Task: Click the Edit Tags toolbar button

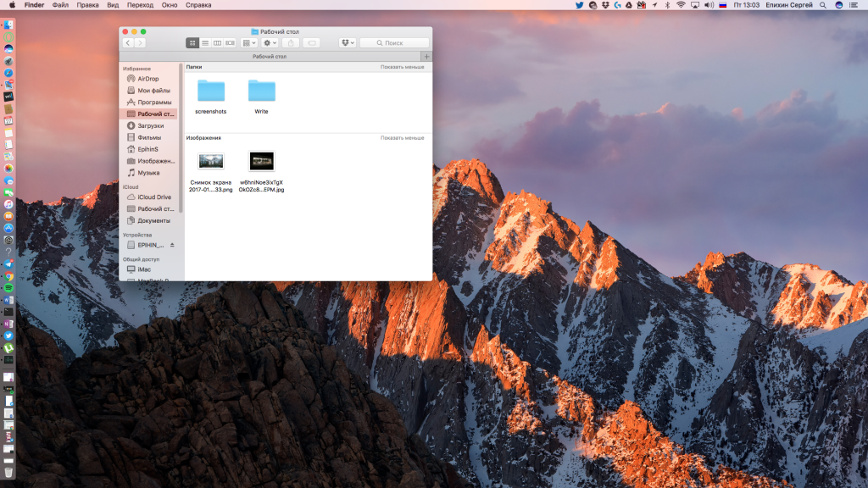Action: (x=312, y=42)
